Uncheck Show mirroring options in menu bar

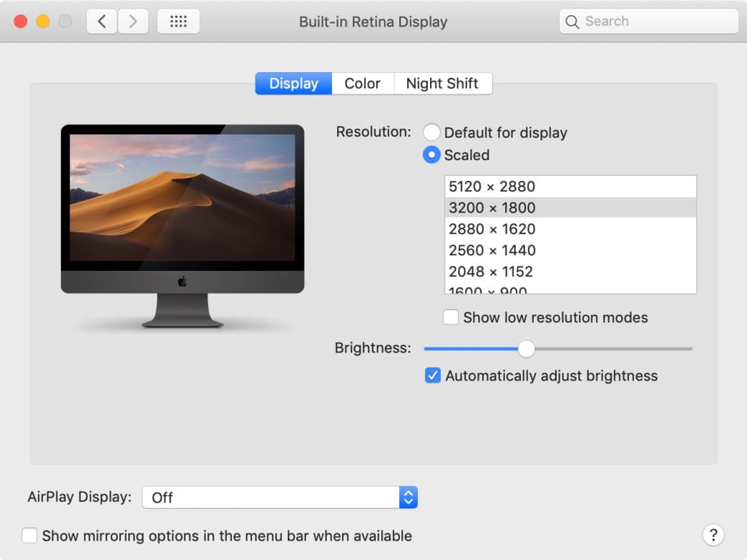point(29,535)
